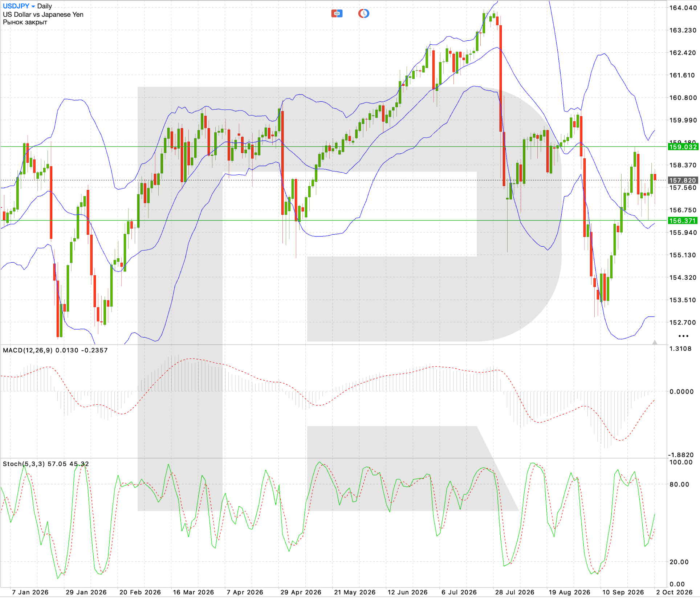Click the gray triangle scroll-to-end marker
This screenshot has height=598, width=700.
point(655,342)
